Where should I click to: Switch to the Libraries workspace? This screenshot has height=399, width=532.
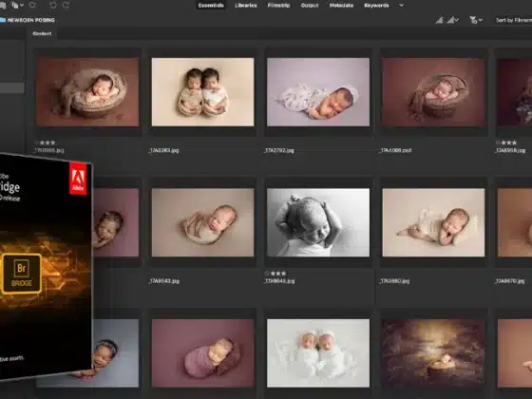[246, 6]
